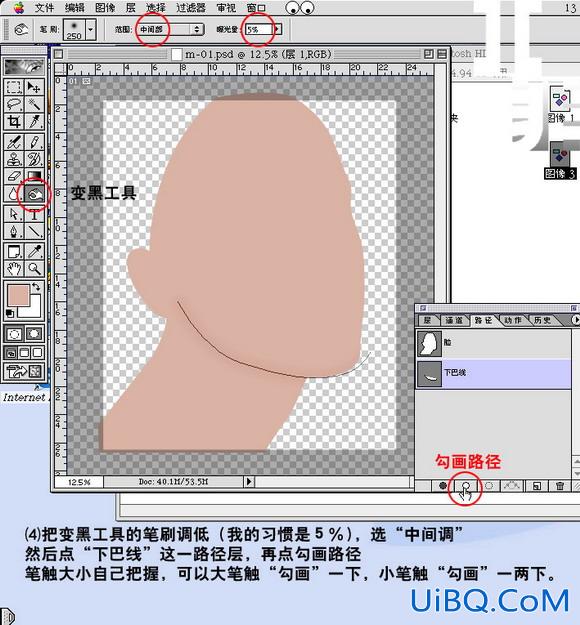
Task: Select the Eraser tool
Action: pos(14,176)
